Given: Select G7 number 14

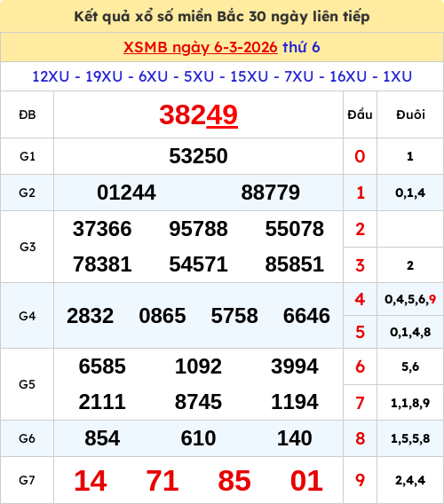Looking at the screenshot, I should coord(91,481).
